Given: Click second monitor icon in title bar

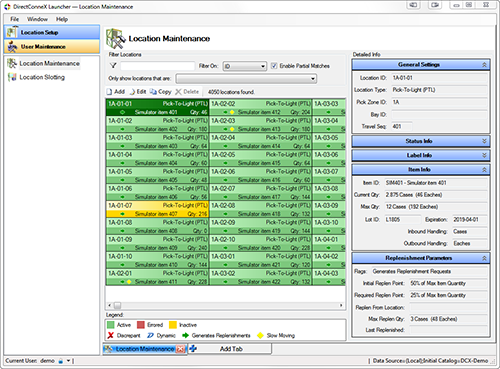Looking at the screenshot, I should (435, 5).
